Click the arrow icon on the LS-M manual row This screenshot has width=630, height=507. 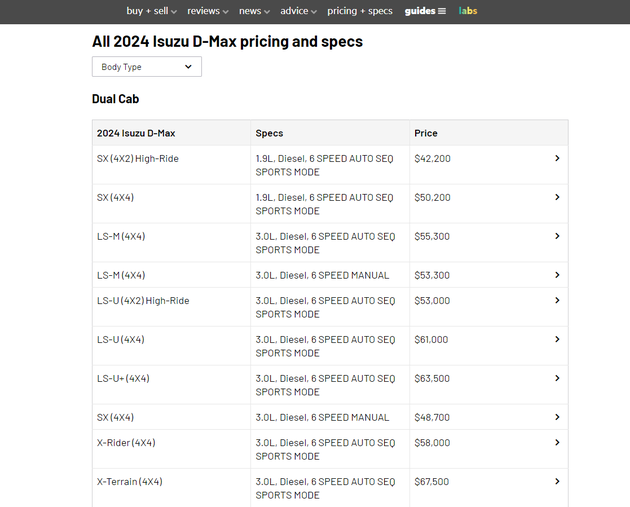coord(557,275)
